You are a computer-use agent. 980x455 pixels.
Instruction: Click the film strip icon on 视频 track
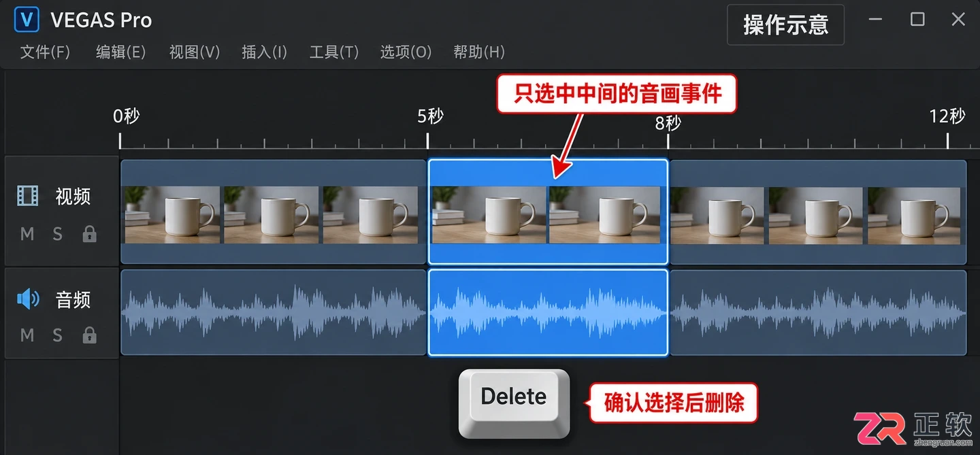pos(28,197)
